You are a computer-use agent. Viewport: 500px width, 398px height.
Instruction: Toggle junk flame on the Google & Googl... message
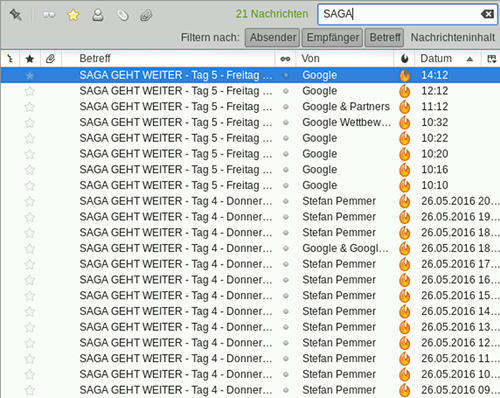click(405, 248)
